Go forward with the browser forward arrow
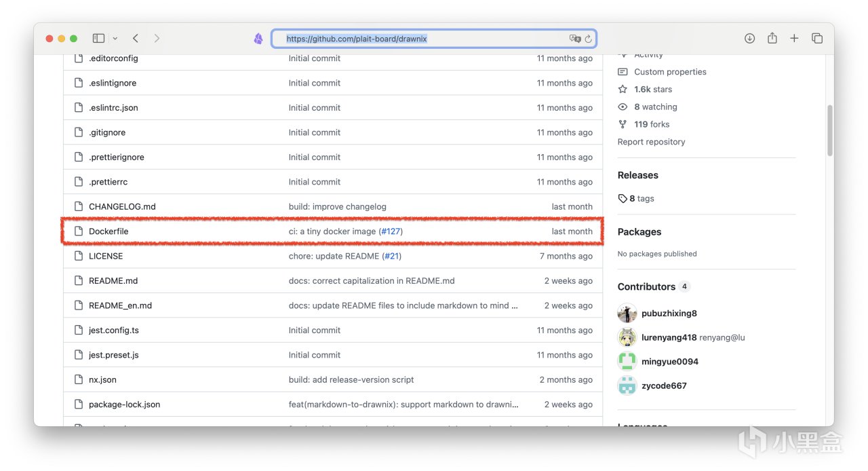868x471 pixels. [x=157, y=39]
